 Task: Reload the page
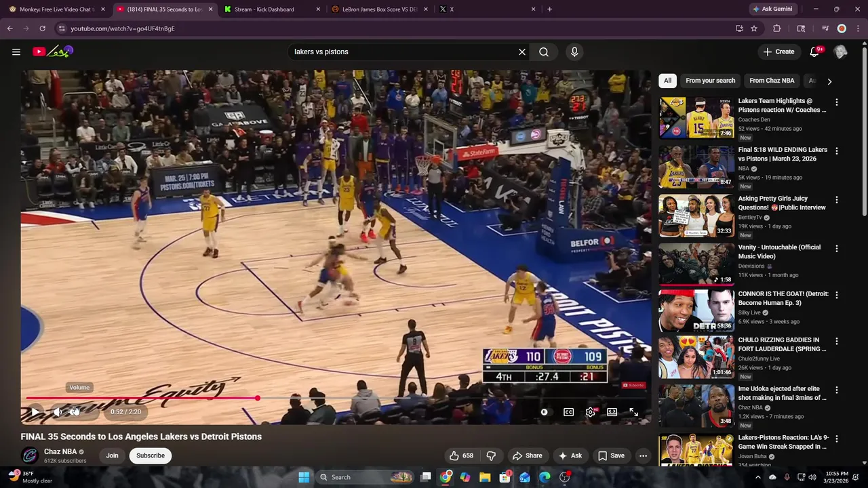pyautogui.click(x=42, y=28)
